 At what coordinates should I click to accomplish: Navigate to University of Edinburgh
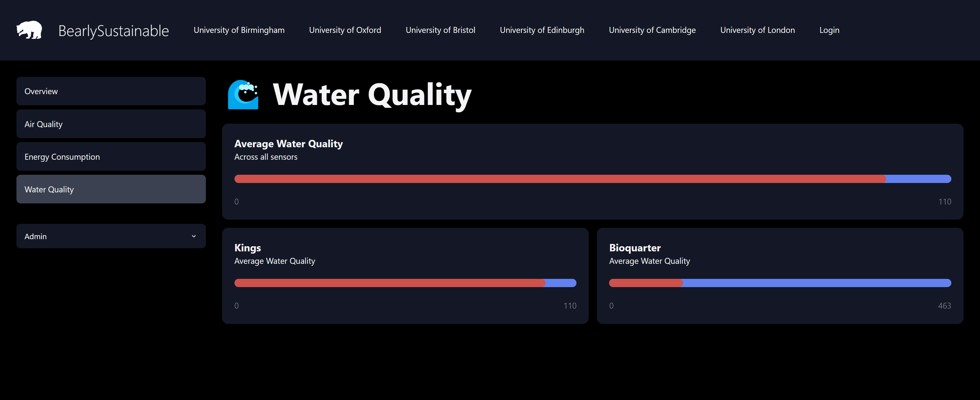(542, 30)
